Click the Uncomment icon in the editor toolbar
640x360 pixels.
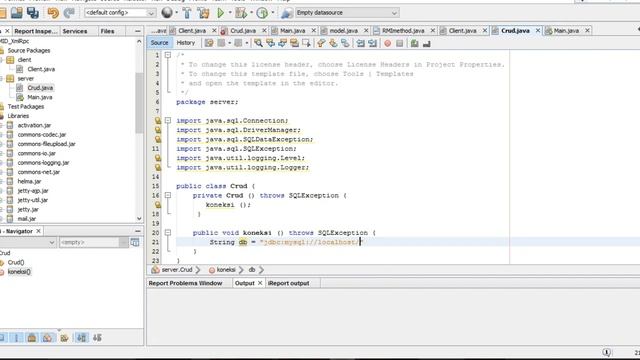coord(427,43)
